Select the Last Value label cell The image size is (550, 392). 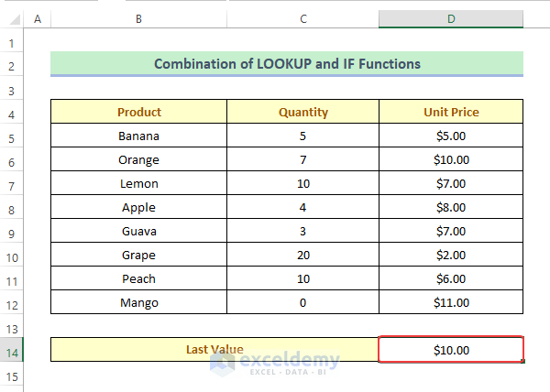point(214,350)
